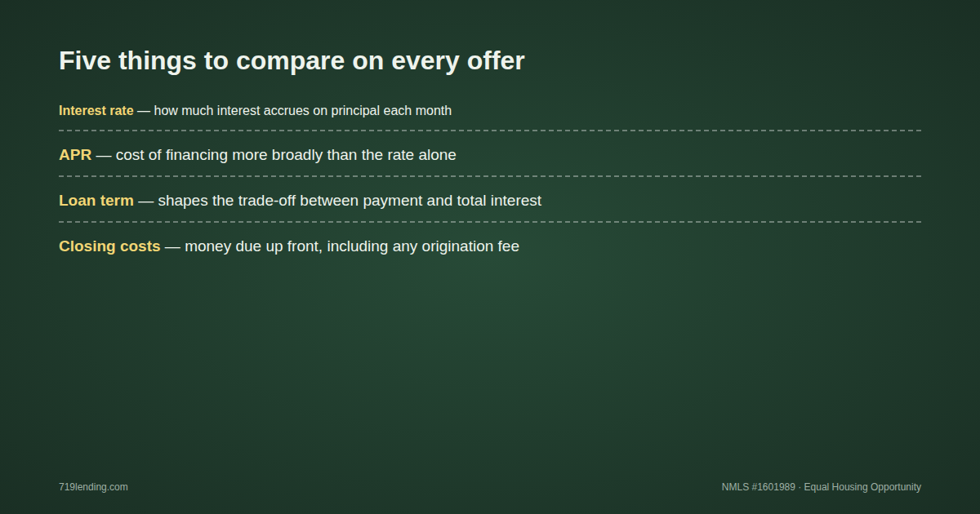Click the payment and total interest description
The width and height of the screenshot is (980, 514).
350,201
